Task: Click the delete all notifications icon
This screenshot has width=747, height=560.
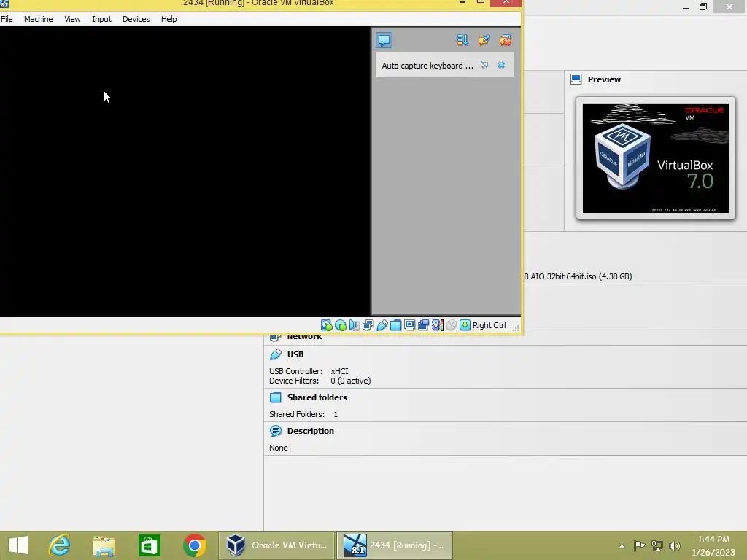Action: (506, 40)
